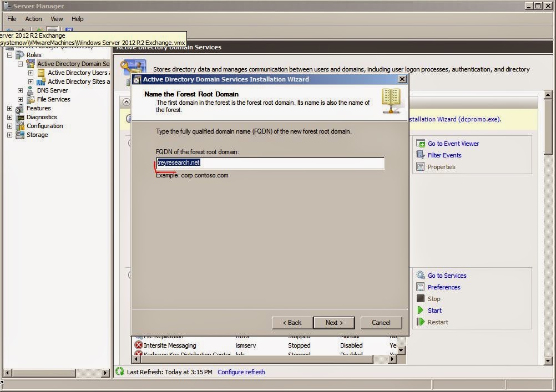Click the Configuration icon in tree
Viewport: 556px width, 392px height.
coord(20,126)
